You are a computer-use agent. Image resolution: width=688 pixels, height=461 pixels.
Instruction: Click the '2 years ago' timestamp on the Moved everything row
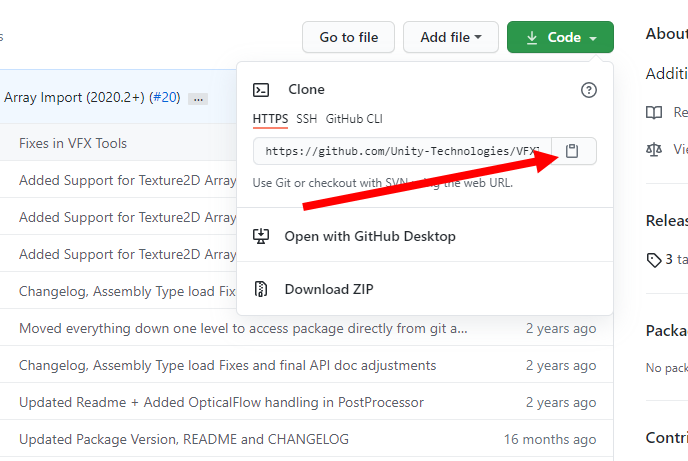[x=561, y=329]
